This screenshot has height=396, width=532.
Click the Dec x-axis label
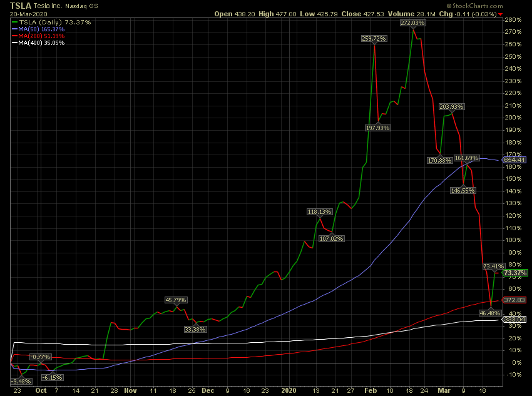(208, 390)
